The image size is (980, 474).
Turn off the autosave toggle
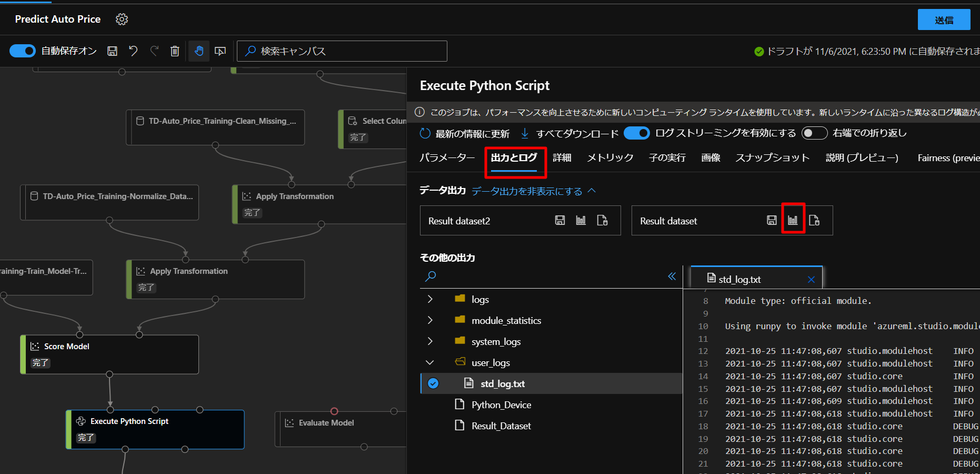[23, 51]
